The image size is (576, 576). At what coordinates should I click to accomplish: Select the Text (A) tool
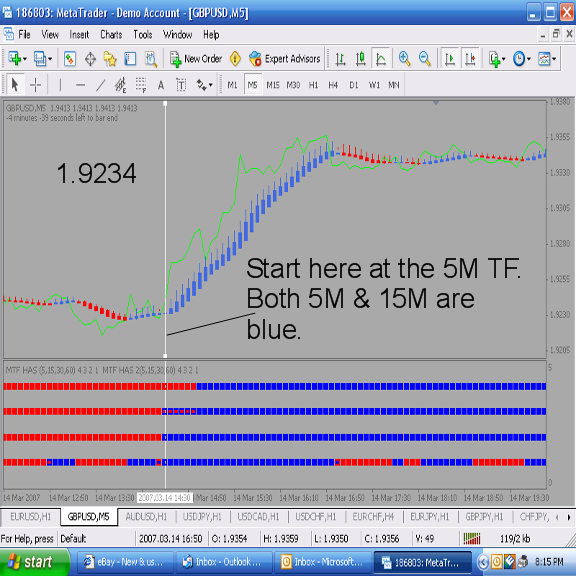(161, 85)
